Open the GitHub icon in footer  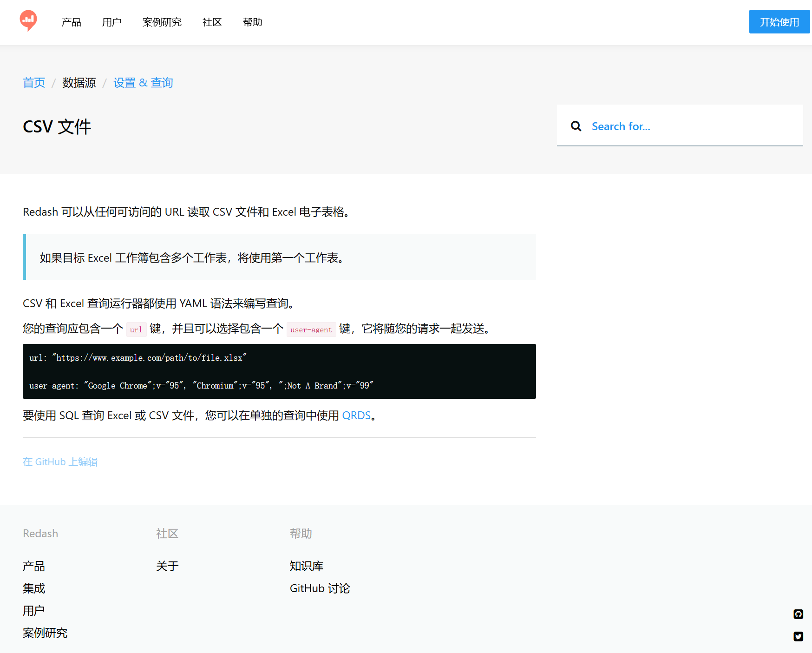tap(798, 614)
